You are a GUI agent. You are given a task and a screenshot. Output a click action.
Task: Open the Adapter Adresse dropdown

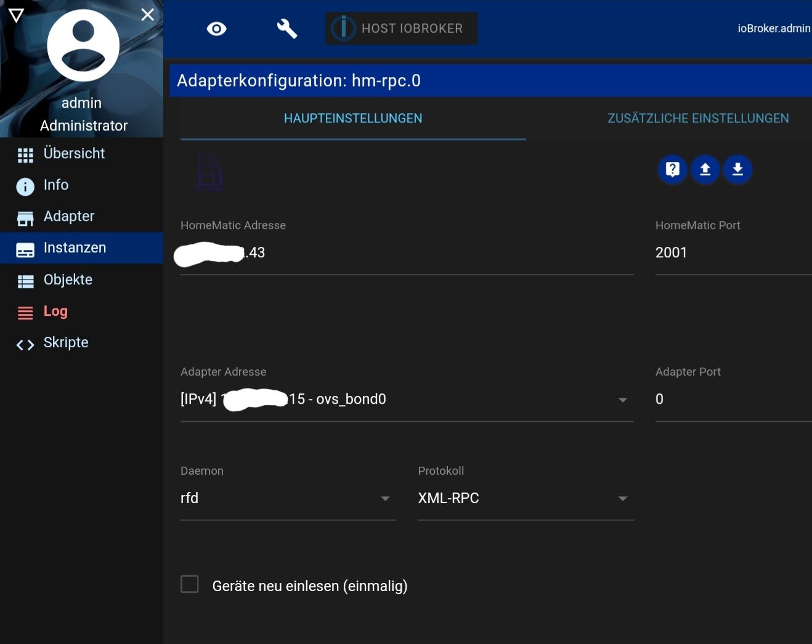point(407,400)
